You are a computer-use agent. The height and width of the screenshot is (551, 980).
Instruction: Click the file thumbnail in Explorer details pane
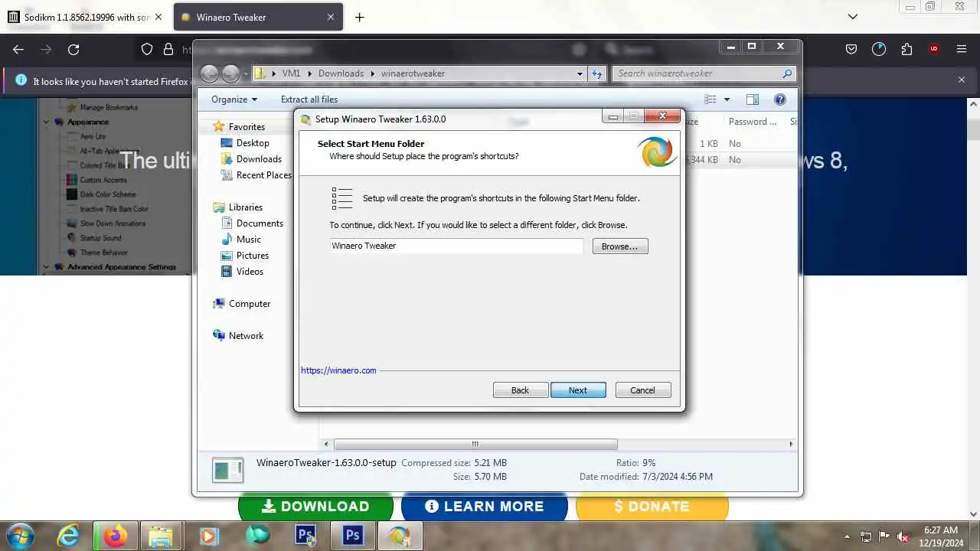pos(227,470)
